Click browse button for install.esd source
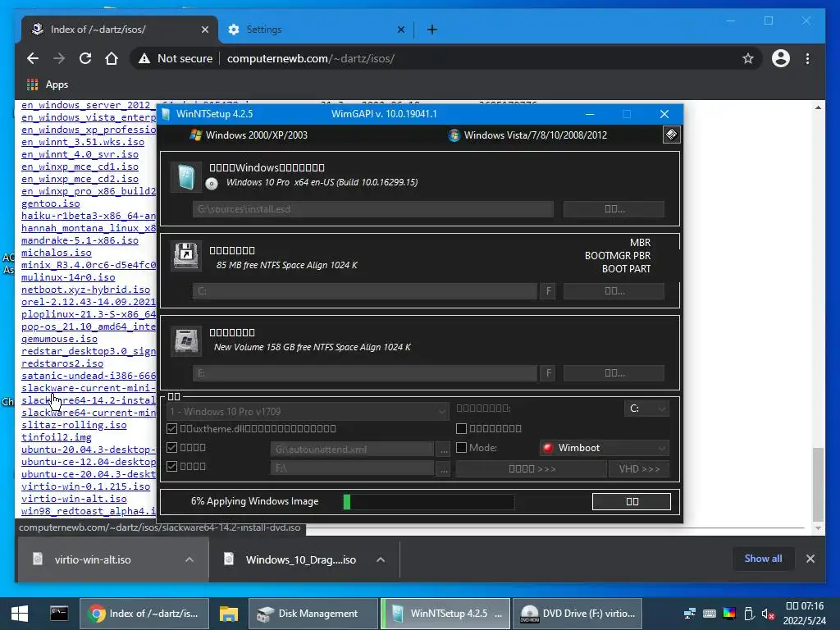The image size is (840, 630). click(x=614, y=209)
